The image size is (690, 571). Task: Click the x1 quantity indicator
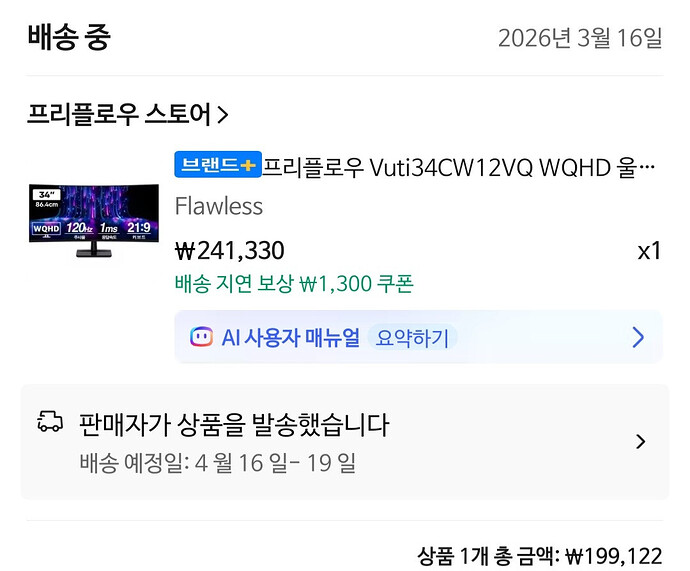click(x=649, y=251)
